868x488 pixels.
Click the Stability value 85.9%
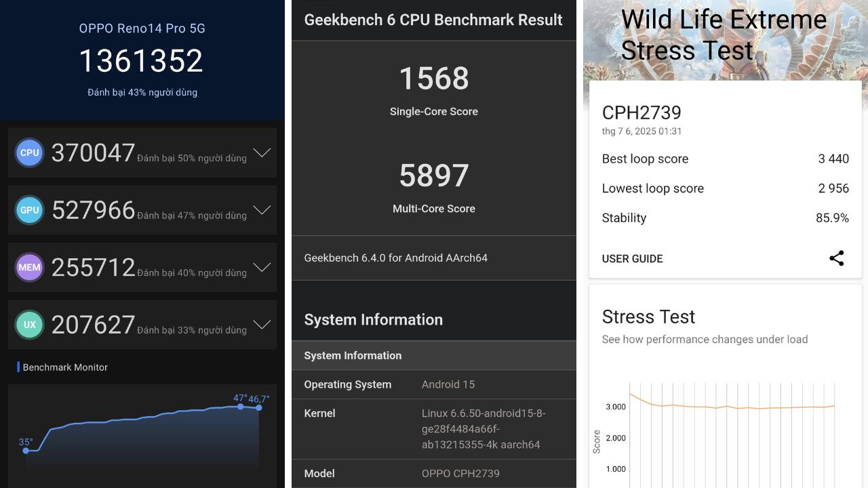pyautogui.click(x=832, y=218)
